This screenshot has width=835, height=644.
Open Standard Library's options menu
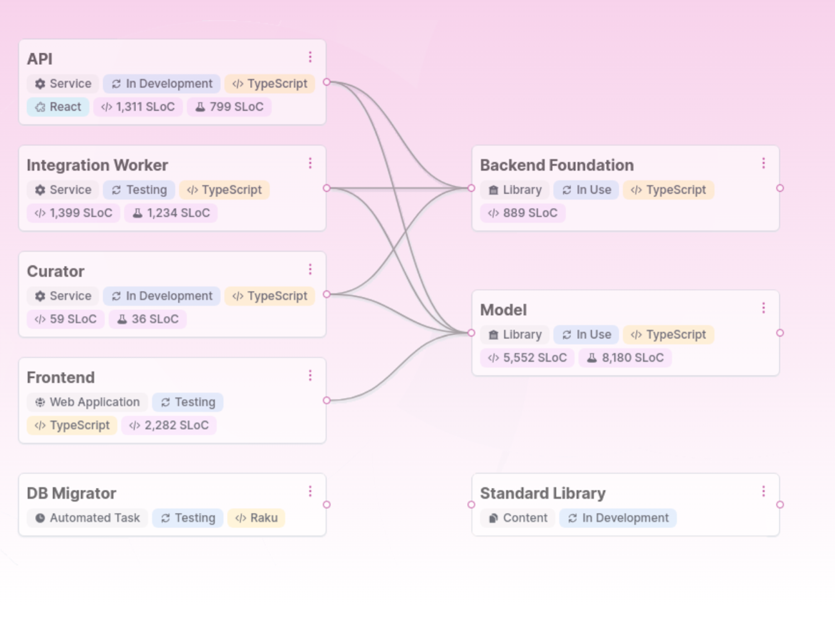pos(763,491)
